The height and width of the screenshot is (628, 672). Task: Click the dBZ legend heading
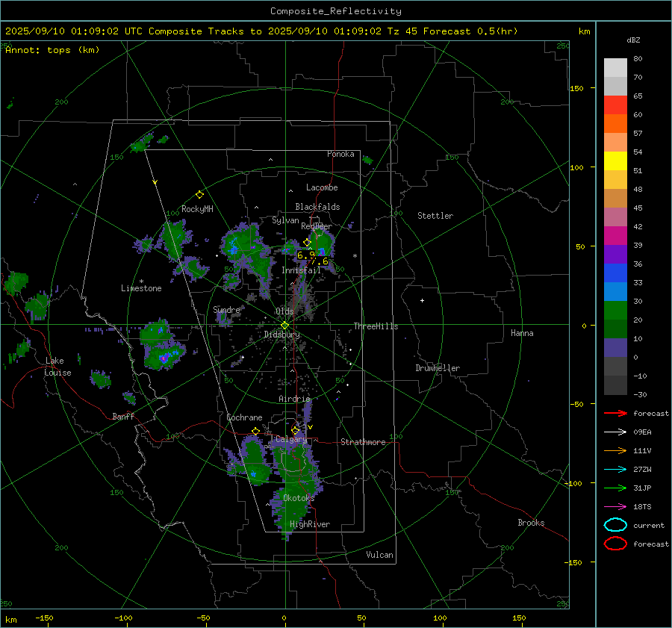click(x=633, y=40)
